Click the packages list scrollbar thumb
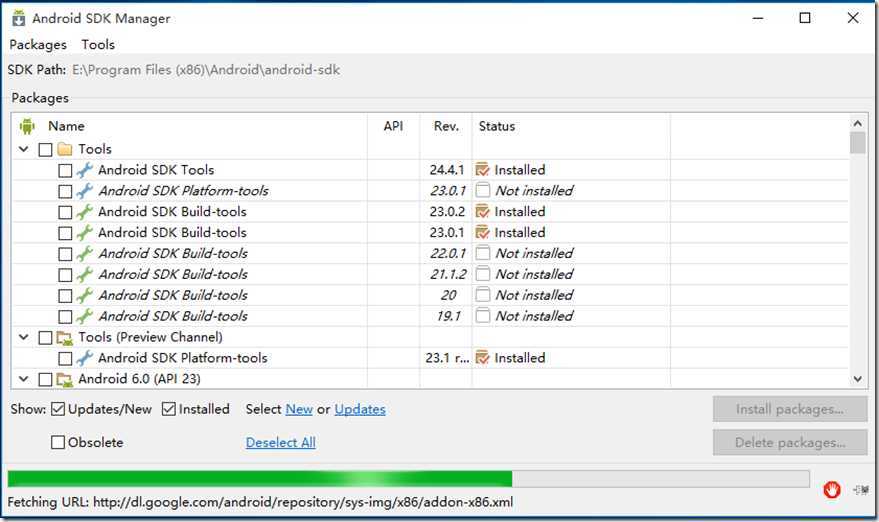 tap(857, 143)
